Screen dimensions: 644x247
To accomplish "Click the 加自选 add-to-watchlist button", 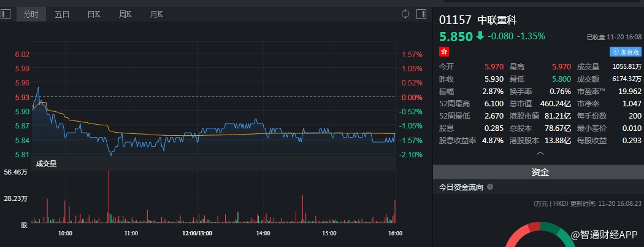I will tap(626, 52).
